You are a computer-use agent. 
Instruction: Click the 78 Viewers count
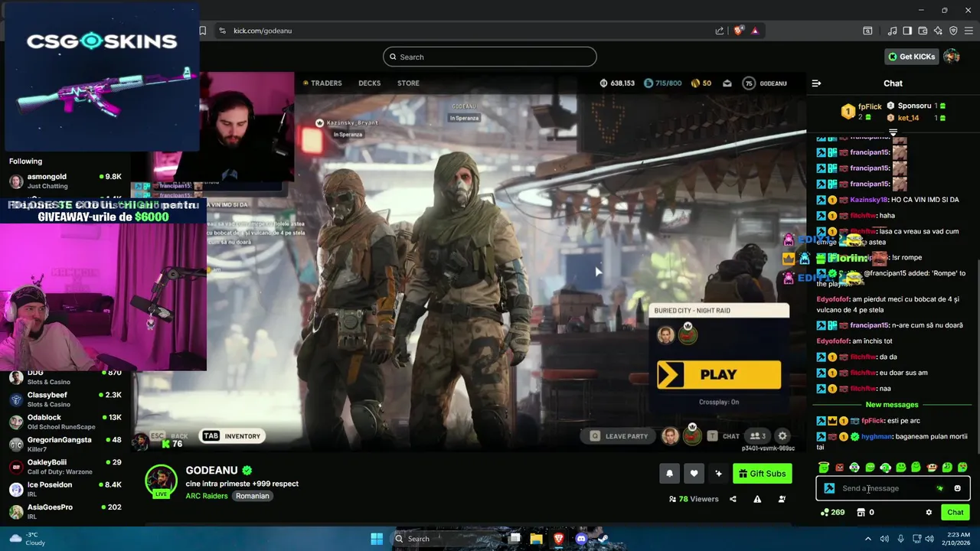694,499
